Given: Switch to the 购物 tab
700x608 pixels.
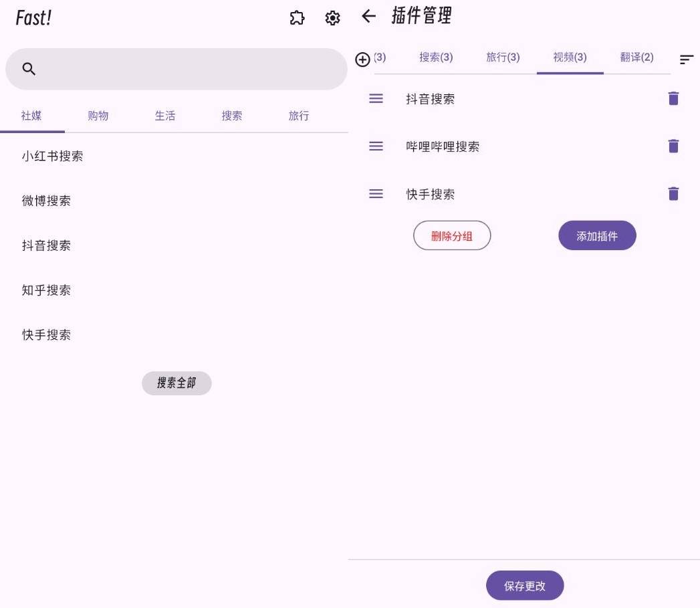Looking at the screenshot, I should pos(98,116).
